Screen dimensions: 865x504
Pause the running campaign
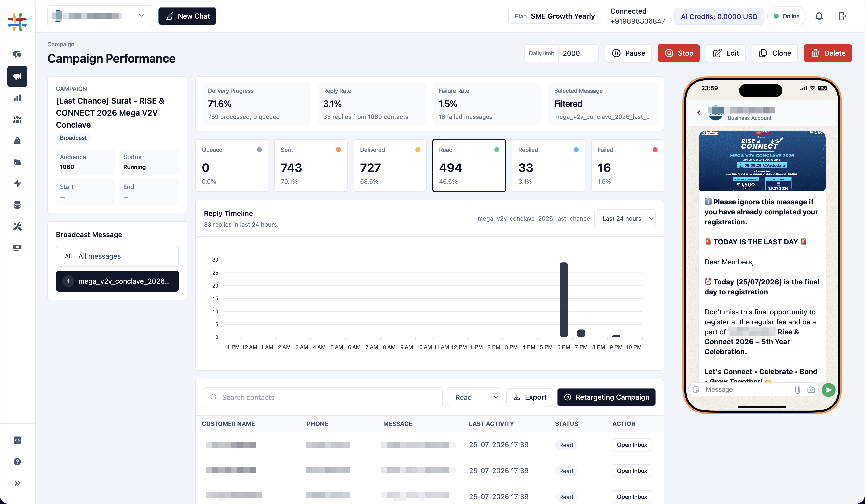coord(628,53)
